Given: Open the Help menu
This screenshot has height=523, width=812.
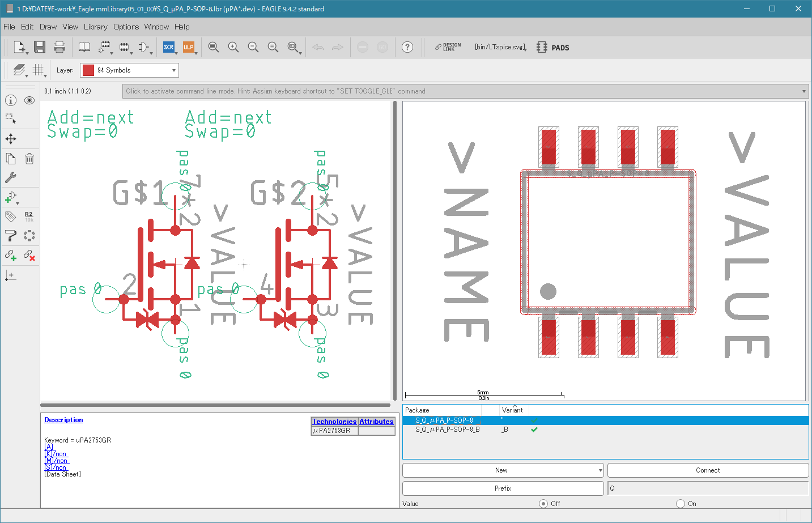Looking at the screenshot, I should tap(182, 27).
